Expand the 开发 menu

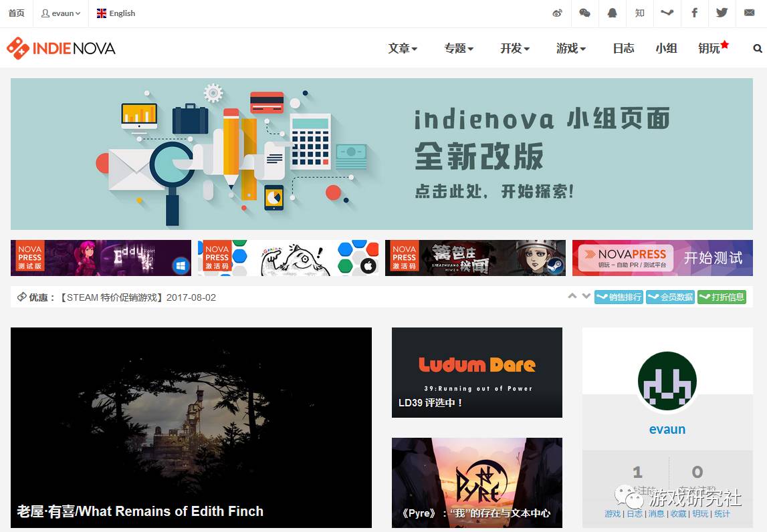click(x=515, y=48)
